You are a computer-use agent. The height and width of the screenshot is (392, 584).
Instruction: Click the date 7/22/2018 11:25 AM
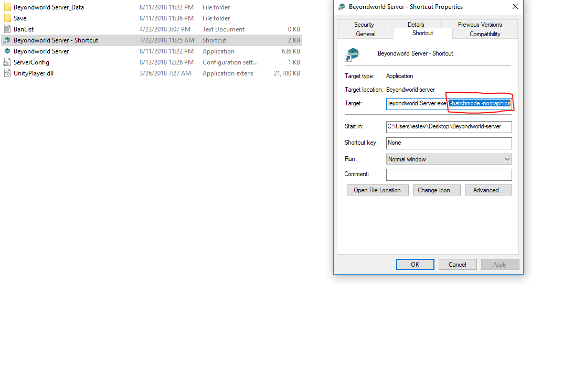[167, 40]
